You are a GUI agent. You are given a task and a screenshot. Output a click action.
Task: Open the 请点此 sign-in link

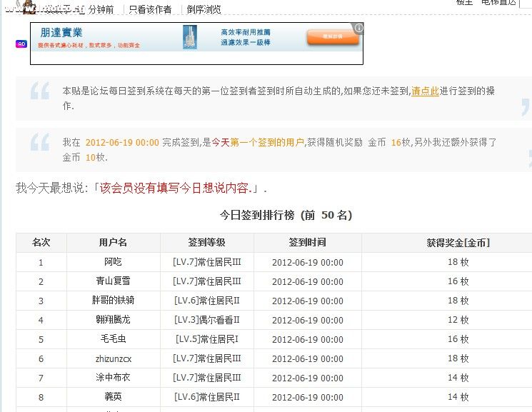click(425, 91)
